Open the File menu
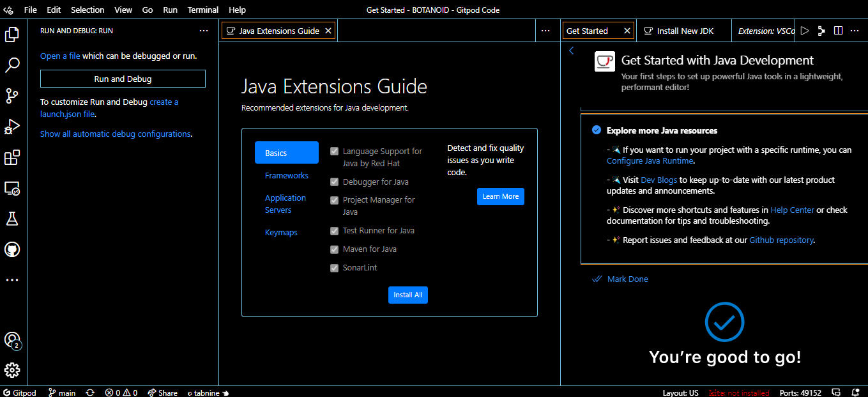Screen dimensions: 868x397 31,10
